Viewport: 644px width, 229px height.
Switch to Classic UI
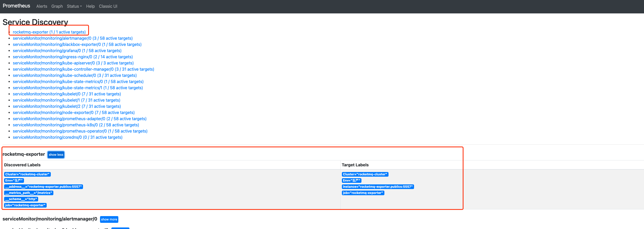(108, 6)
